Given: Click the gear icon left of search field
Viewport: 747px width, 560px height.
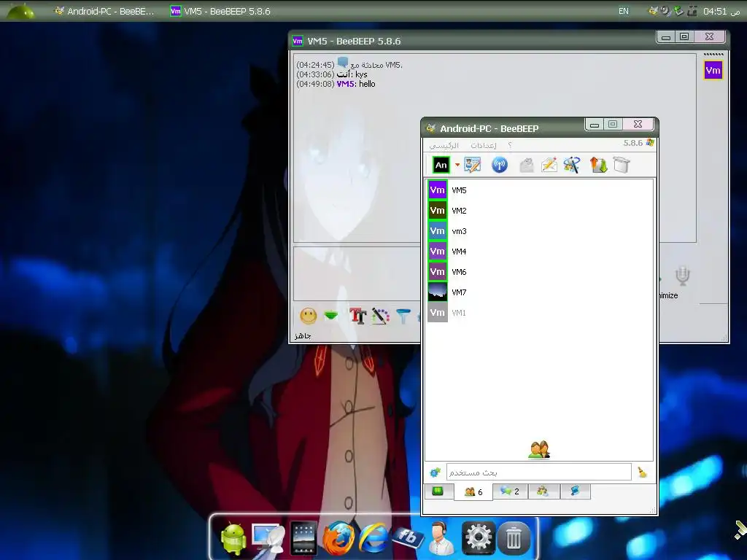Looking at the screenshot, I should pyautogui.click(x=435, y=472).
